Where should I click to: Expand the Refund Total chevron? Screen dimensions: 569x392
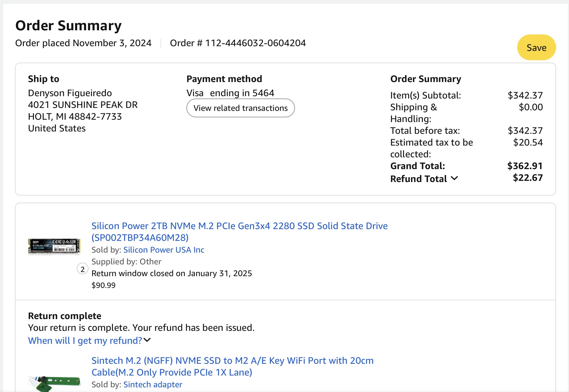pos(454,179)
